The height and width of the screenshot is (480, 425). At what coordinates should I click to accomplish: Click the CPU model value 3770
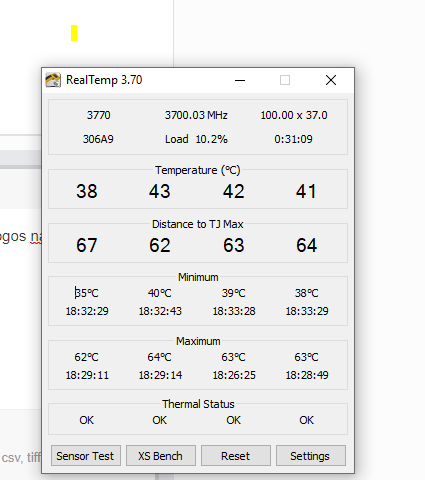(x=98, y=115)
